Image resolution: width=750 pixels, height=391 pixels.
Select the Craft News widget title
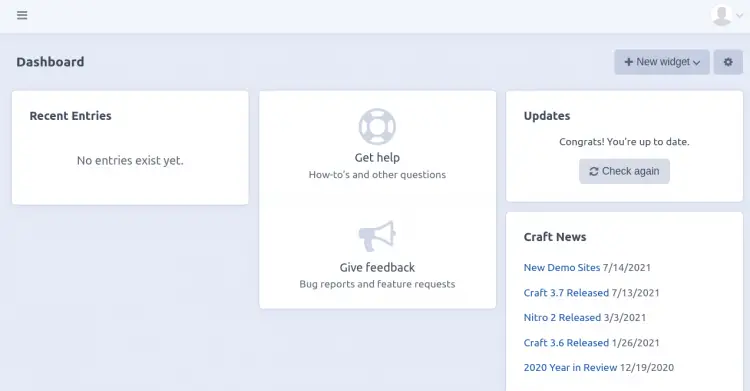coord(555,237)
